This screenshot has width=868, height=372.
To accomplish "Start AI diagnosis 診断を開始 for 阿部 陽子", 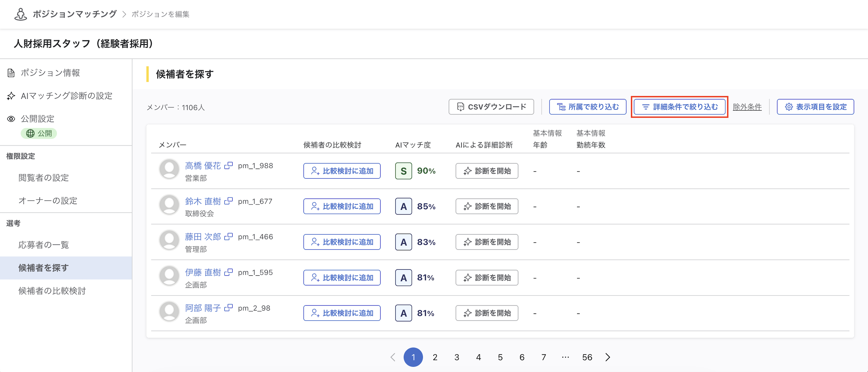I will 487,313.
